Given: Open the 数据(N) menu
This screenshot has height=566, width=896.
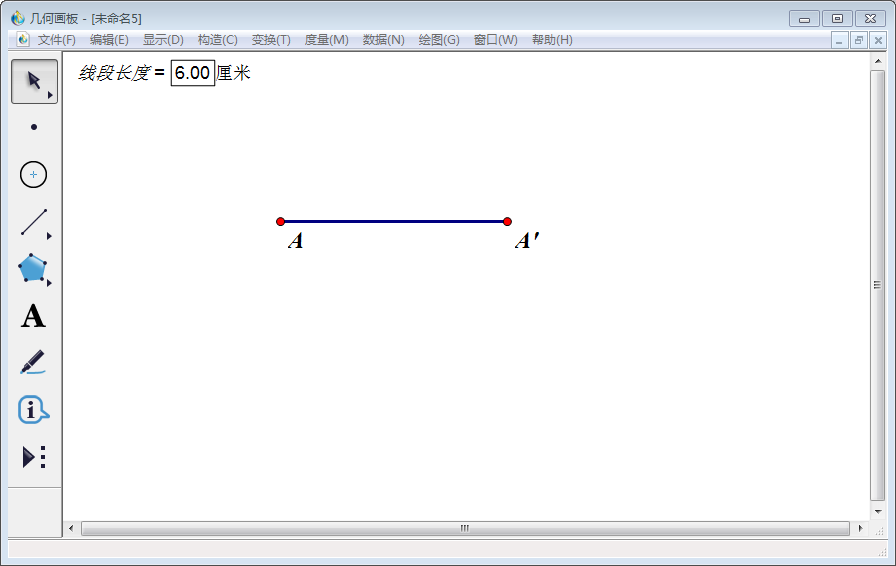Looking at the screenshot, I should (383, 40).
